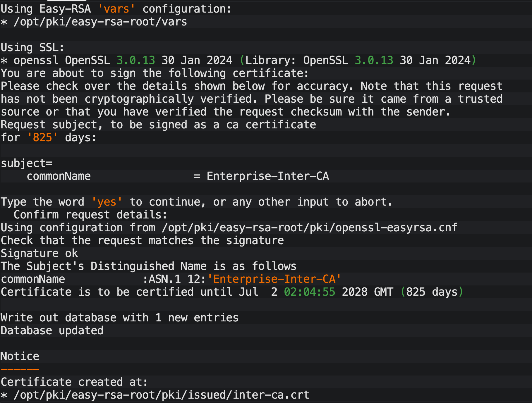Click the issued inter-ca.crt certificate path
The image size is (532, 403).
pyautogui.click(x=162, y=395)
